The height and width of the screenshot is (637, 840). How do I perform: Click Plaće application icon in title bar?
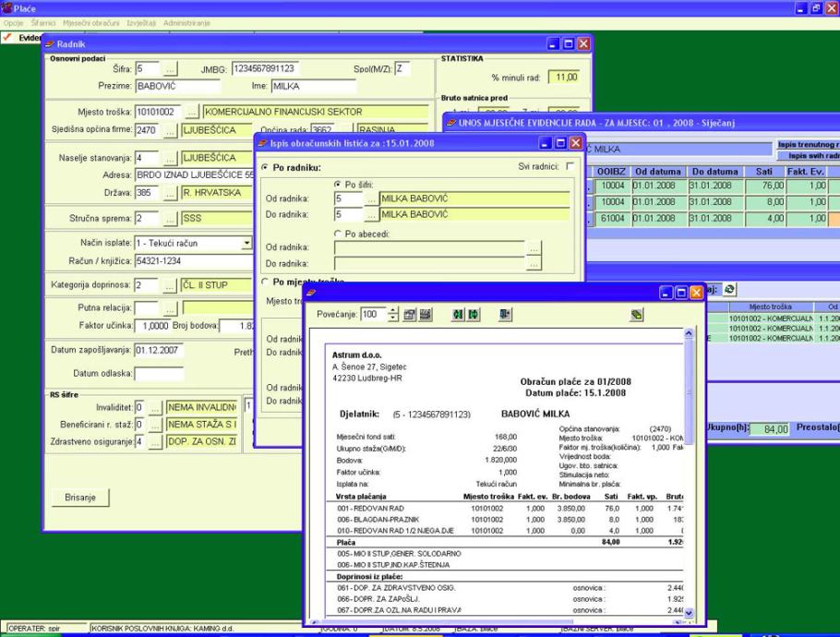pyautogui.click(x=6, y=8)
